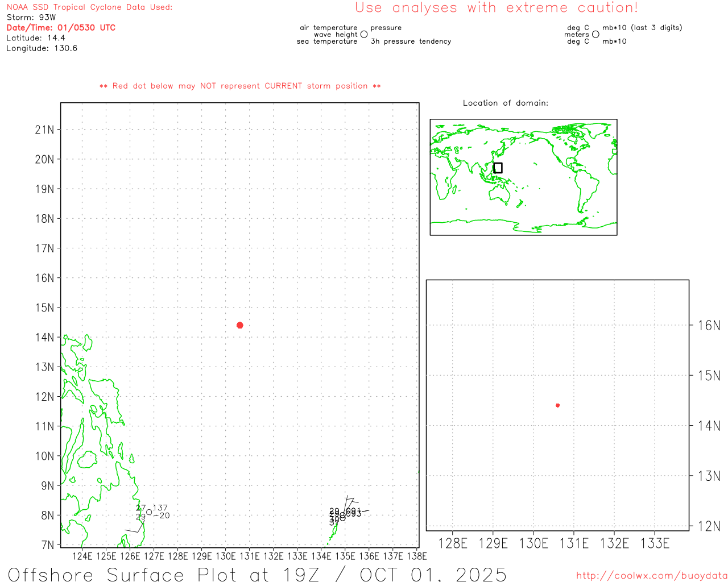Image resolution: width=728 pixels, height=582 pixels.
Task: Click the legend circle beside 'wave height'
Action: [x=364, y=35]
